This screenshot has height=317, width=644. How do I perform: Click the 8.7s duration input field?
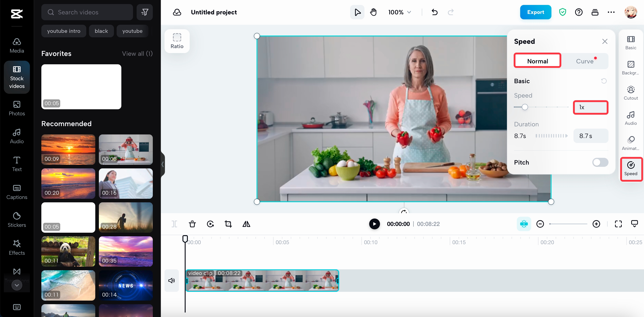coord(591,136)
